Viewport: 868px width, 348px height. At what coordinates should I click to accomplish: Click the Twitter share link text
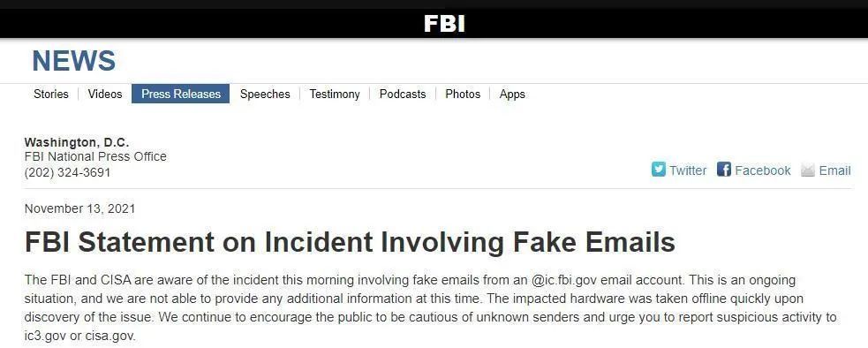[688, 170]
